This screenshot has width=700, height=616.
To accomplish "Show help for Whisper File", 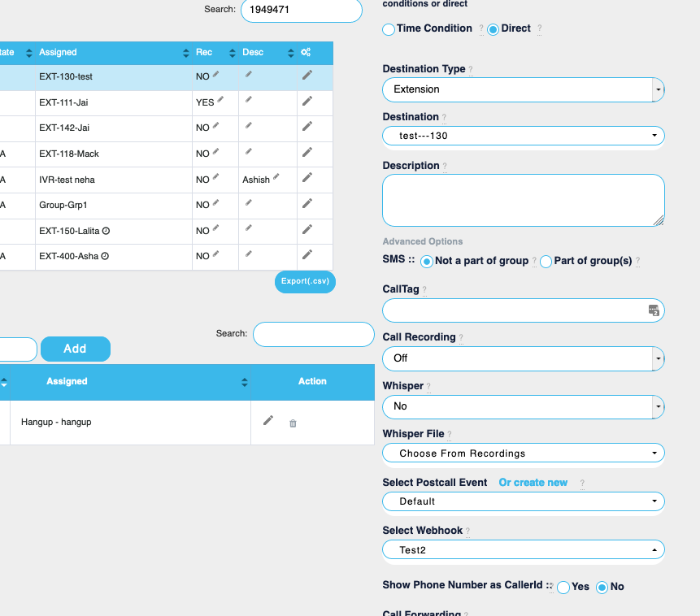I will tap(449, 435).
